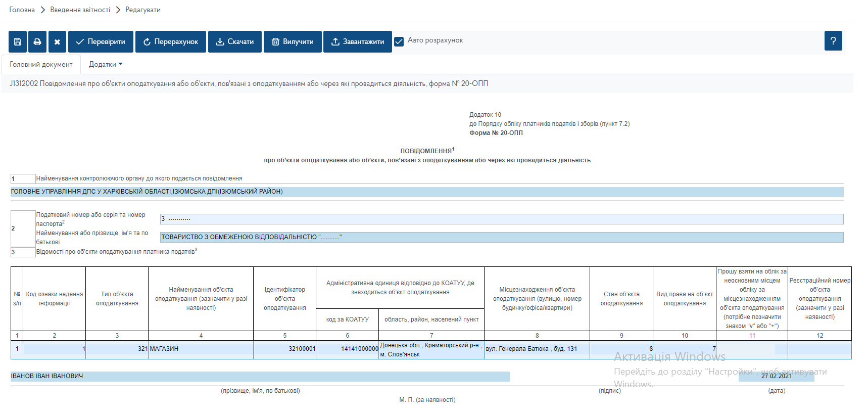Click signer name ІВАНОВ ІВАН ІВАНОВИЧ field
This screenshot has width=868, height=413.
tap(260, 377)
